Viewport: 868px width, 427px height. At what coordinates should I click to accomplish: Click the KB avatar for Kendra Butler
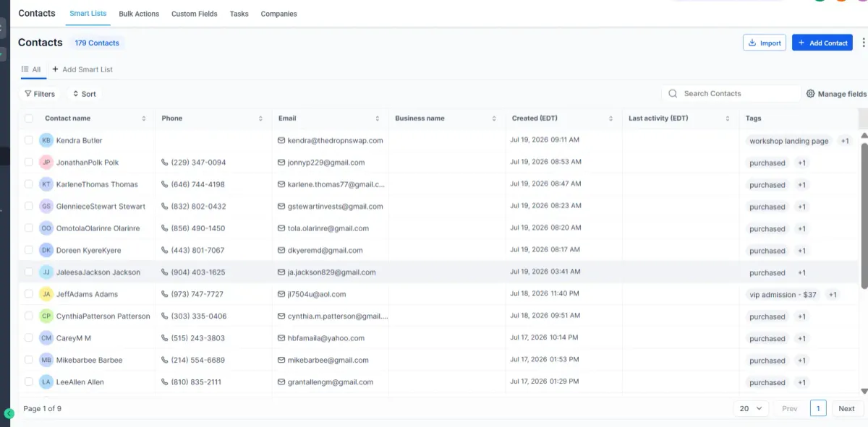coord(46,140)
